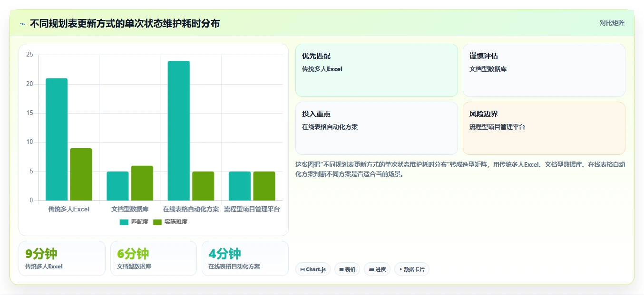Click the x-axis label 在线表格自动化方案
The image size is (644, 295).
click(191, 209)
